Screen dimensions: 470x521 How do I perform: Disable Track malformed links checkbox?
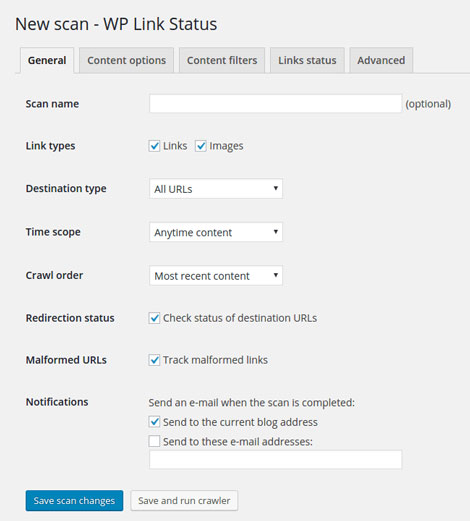coord(154,360)
